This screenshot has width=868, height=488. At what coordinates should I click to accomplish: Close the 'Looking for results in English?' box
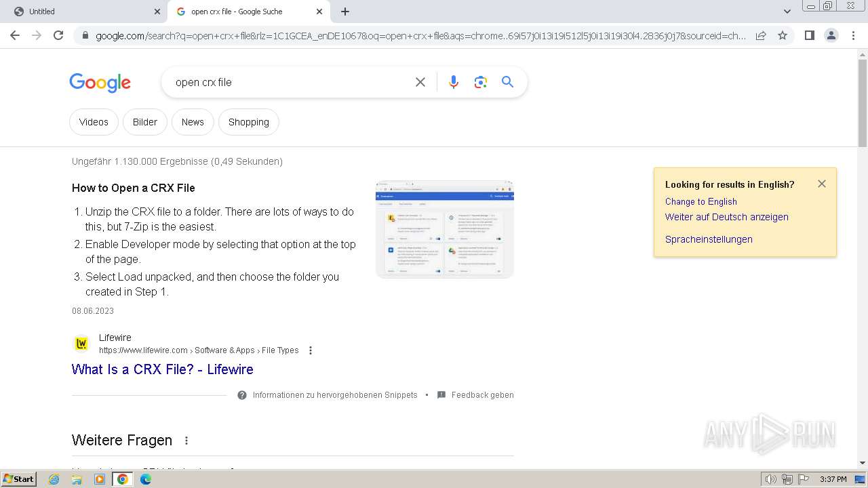tap(822, 184)
